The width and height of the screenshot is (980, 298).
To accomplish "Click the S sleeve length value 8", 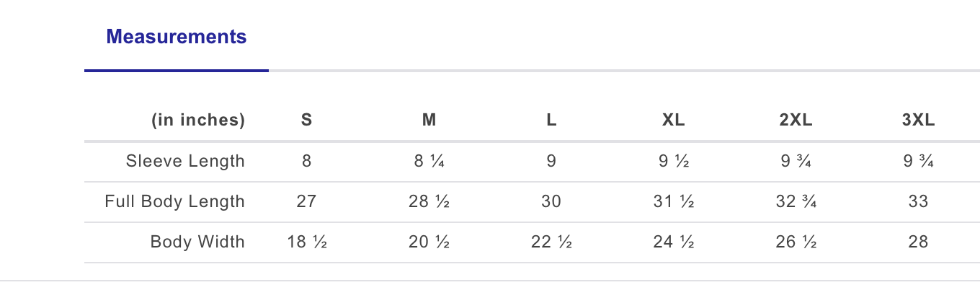I will (306, 161).
